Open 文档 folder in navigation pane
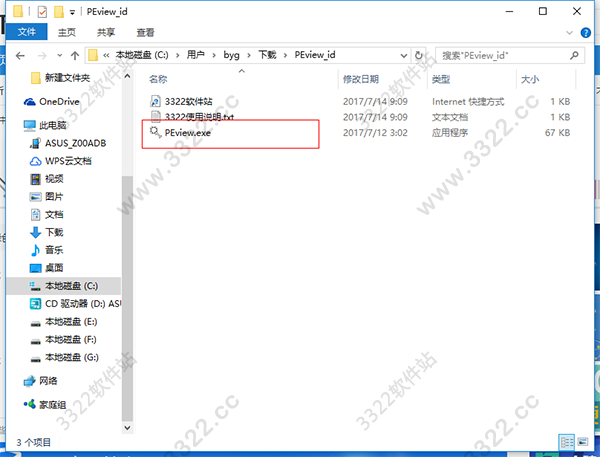600x457 pixels. point(54,214)
